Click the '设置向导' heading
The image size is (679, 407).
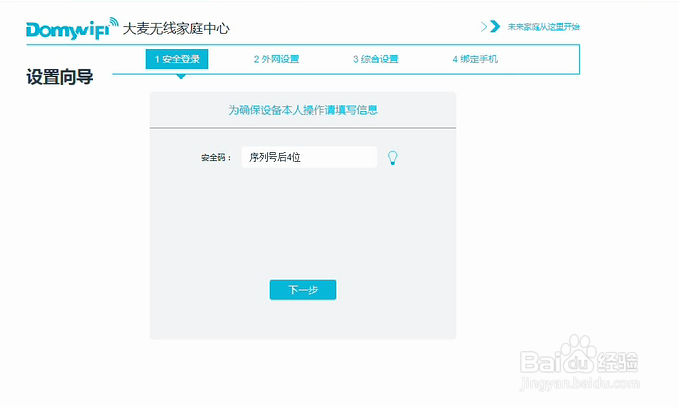pyautogui.click(x=60, y=77)
